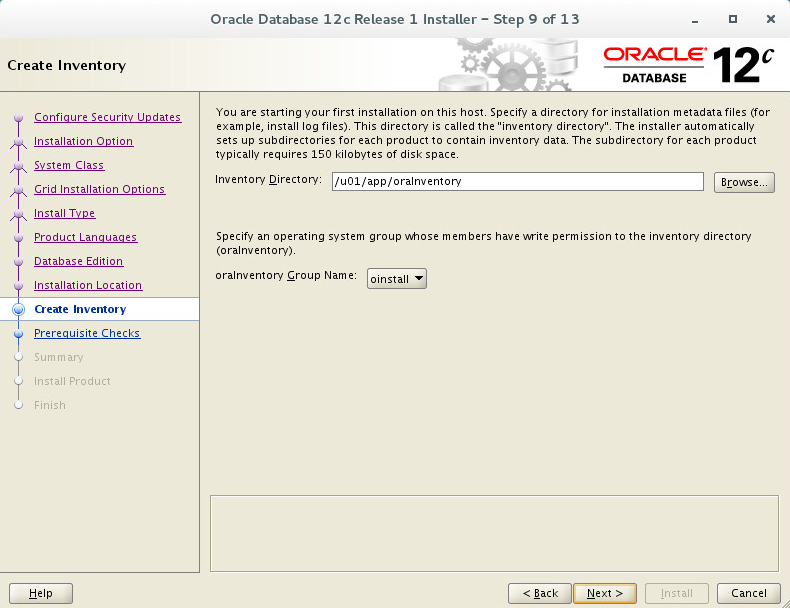Click the empty message pane at bottom

pyautogui.click(x=494, y=533)
